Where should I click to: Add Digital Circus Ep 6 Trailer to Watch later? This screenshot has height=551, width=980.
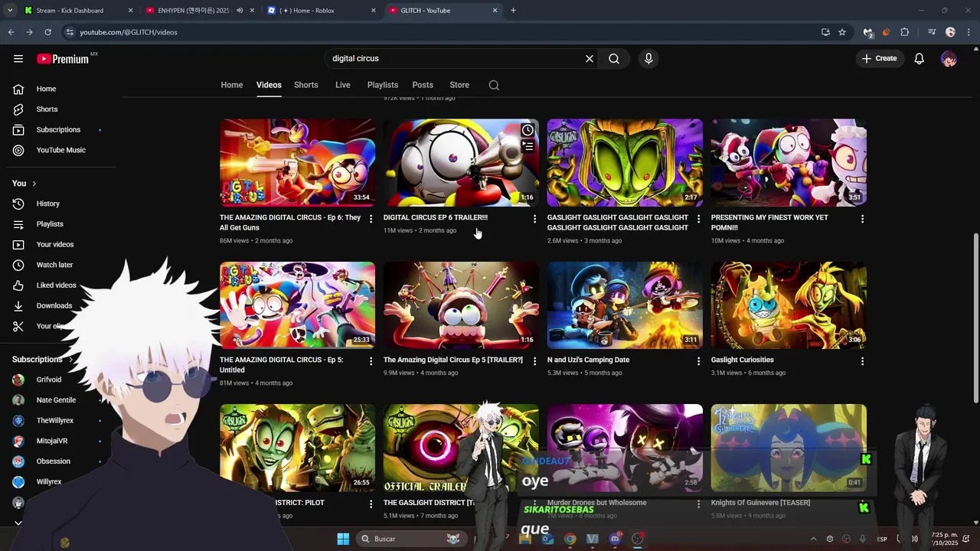point(528,130)
